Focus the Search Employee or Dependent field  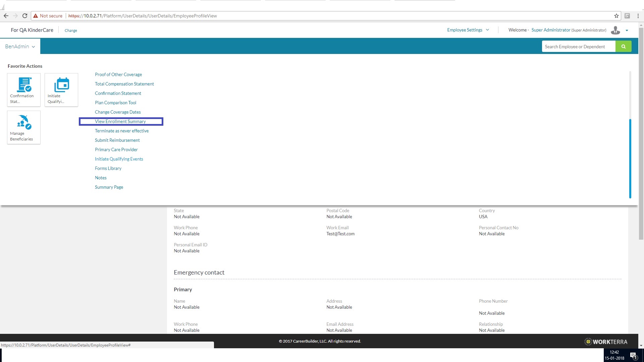(x=578, y=47)
